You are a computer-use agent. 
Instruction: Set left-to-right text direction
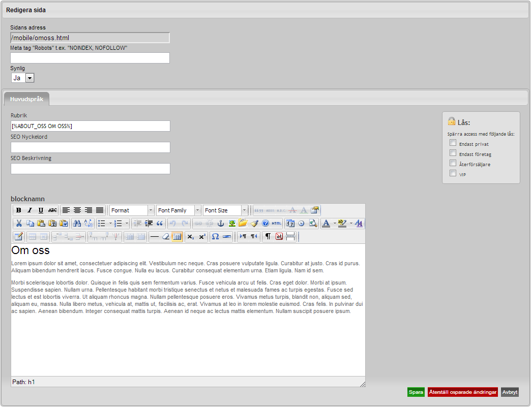coord(243,237)
